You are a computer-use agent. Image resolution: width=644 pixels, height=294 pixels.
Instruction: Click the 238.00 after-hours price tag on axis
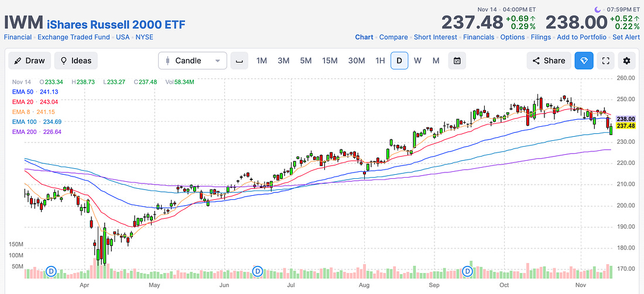[x=626, y=119]
